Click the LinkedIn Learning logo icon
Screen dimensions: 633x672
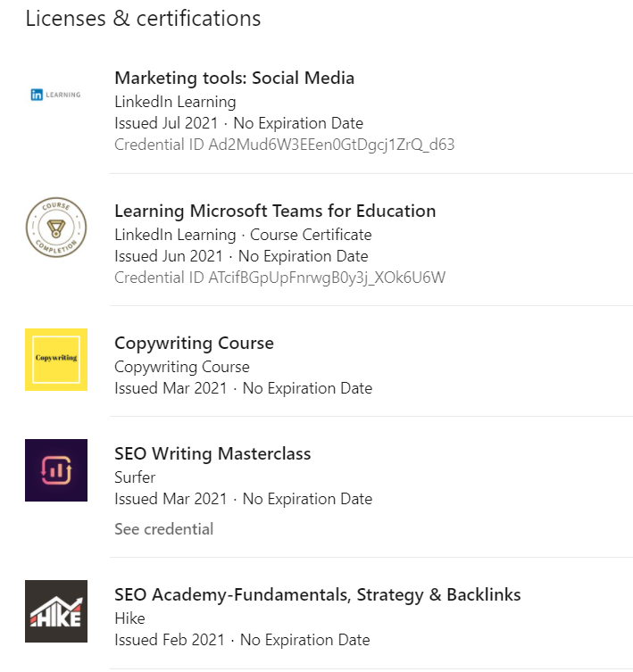pos(55,95)
